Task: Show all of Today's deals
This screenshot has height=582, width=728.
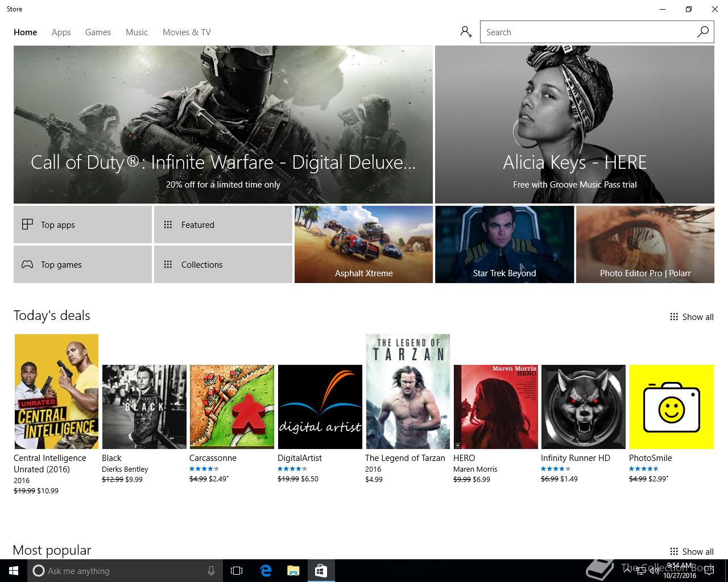Action: [692, 317]
